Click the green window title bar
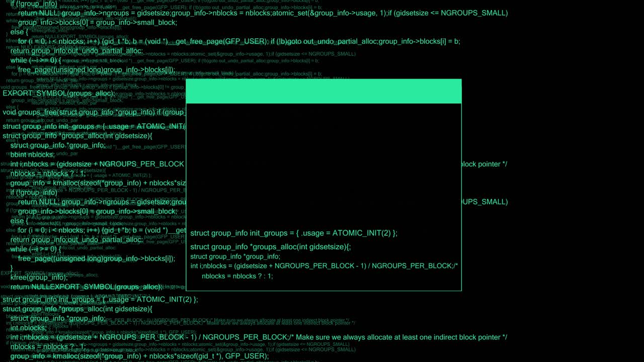 (x=324, y=90)
